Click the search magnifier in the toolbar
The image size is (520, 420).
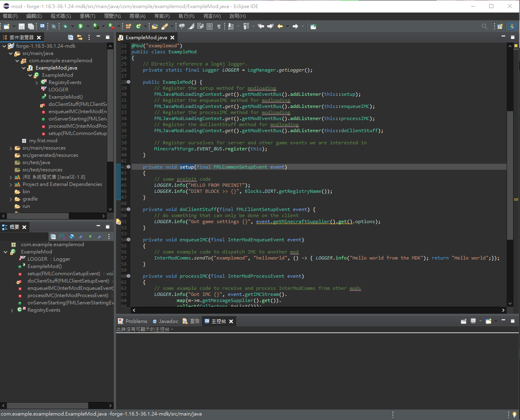(x=484, y=26)
